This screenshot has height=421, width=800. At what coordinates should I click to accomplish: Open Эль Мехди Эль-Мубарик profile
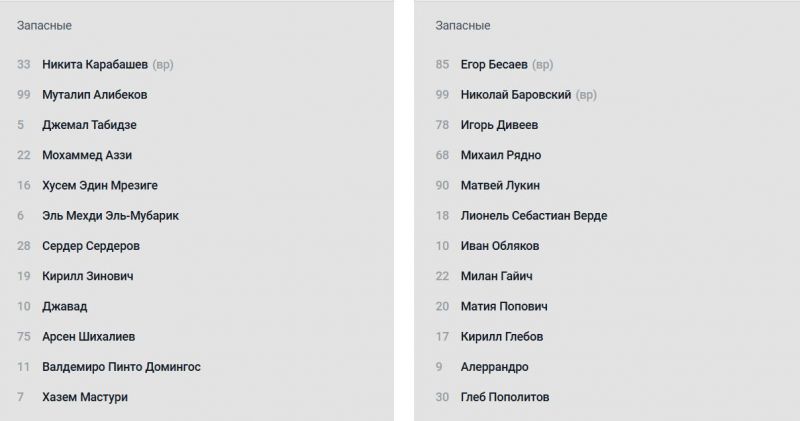pyautogui.click(x=110, y=215)
